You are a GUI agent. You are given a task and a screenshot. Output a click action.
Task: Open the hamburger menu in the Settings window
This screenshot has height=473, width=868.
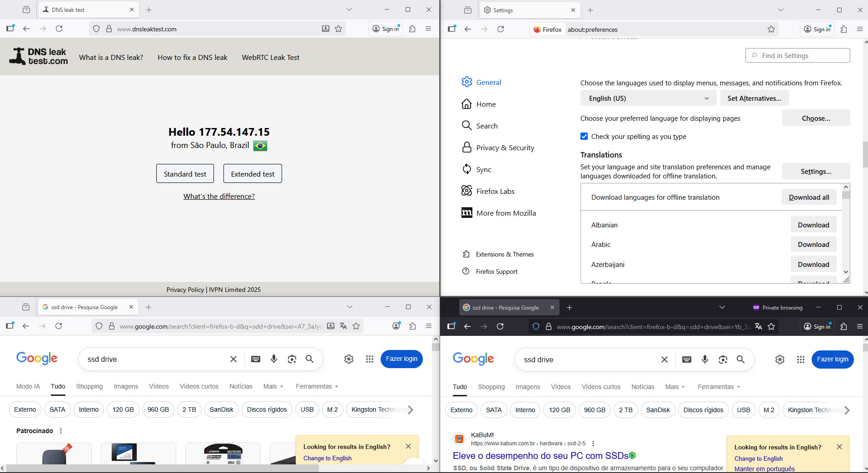860,29
